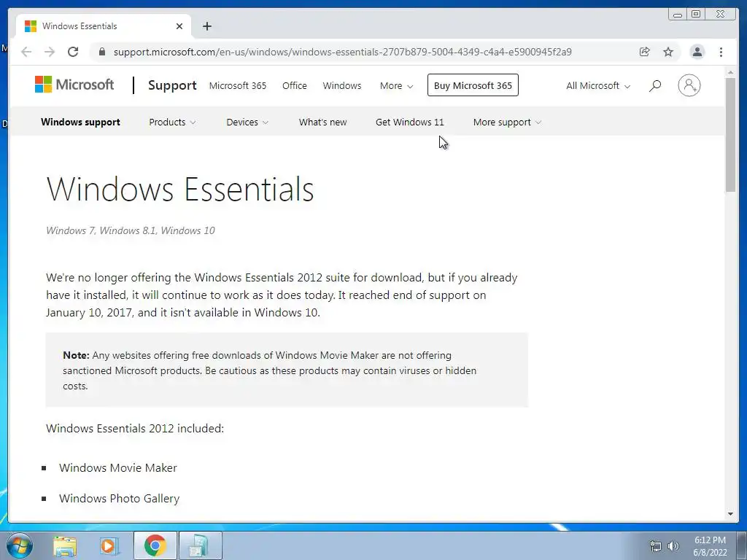The image size is (747, 560).
Task: Open Windows Explorer from the taskbar
Action: point(65,546)
